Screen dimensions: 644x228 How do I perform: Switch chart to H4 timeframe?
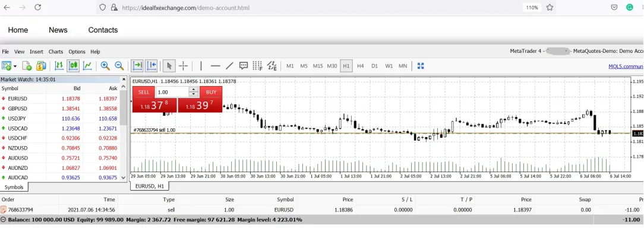(360, 66)
